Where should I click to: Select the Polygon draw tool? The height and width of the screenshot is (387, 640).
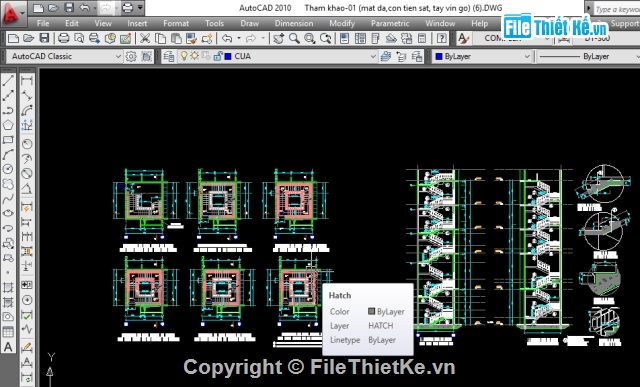pyautogui.click(x=8, y=125)
